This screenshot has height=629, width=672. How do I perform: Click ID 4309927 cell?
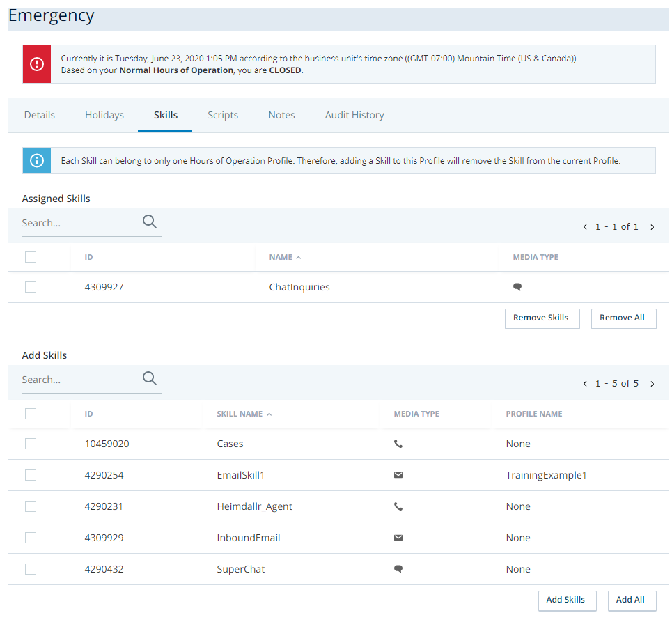click(x=104, y=287)
